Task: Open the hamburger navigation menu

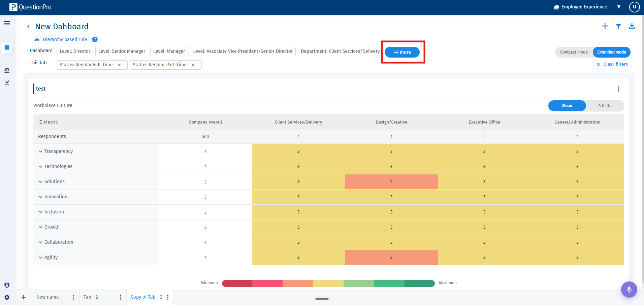Action: pos(7,23)
